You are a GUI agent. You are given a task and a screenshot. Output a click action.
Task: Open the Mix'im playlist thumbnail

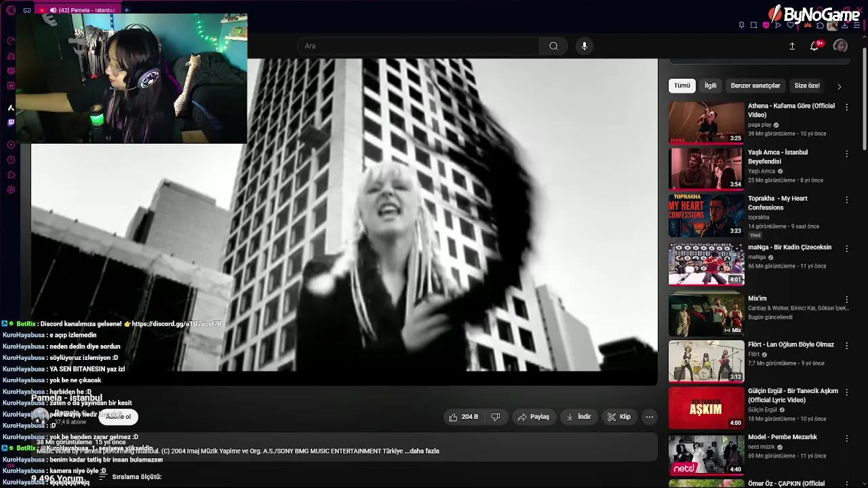tap(706, 314)
